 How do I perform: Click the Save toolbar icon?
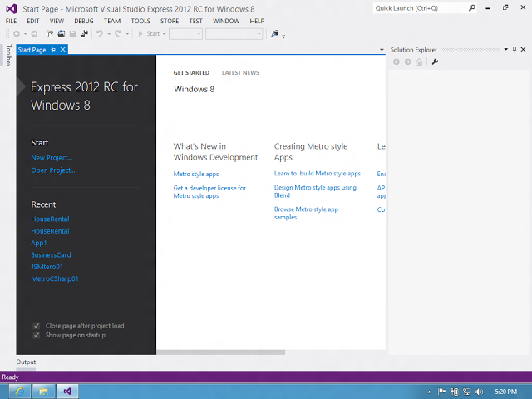point(72,34)
